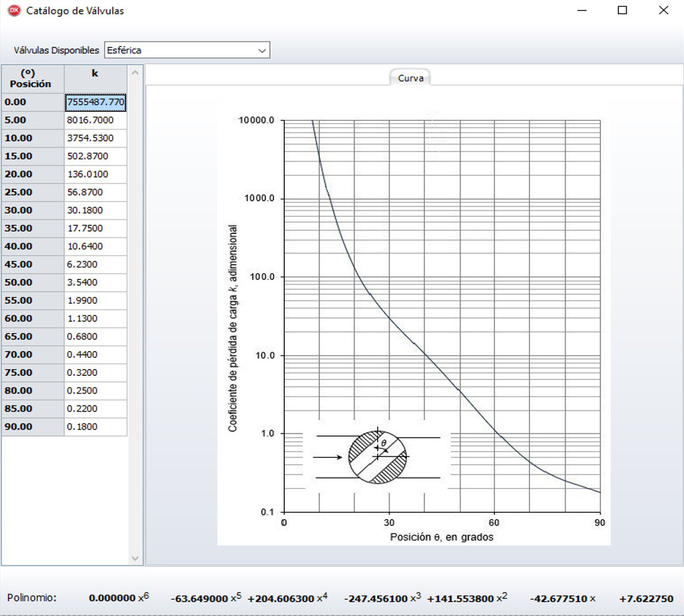Viewport: 684px width, 616px height.
Task: Click the polynomial coefficient +204.606300 x4
Action: point(287,598)
